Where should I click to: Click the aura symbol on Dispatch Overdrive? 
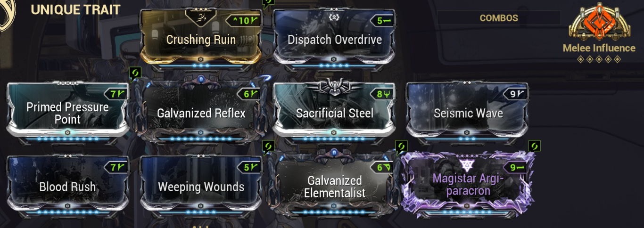334,17
